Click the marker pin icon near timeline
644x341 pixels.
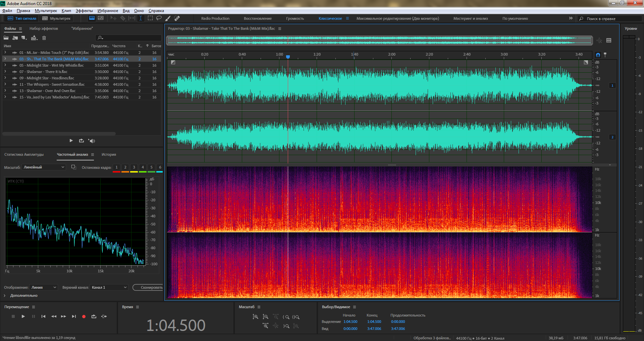point(605,55)
